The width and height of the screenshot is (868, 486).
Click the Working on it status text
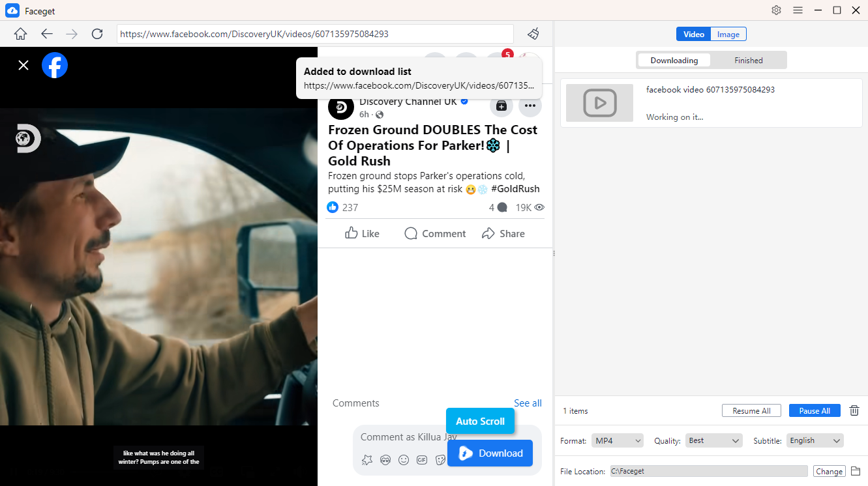pos(674,117)
